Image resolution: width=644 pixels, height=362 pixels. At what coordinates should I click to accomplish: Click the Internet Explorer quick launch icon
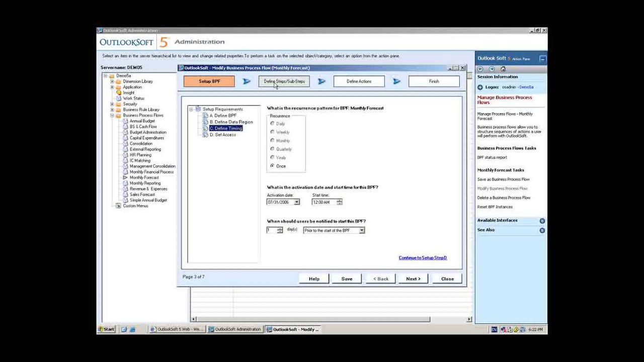point(132,329)
